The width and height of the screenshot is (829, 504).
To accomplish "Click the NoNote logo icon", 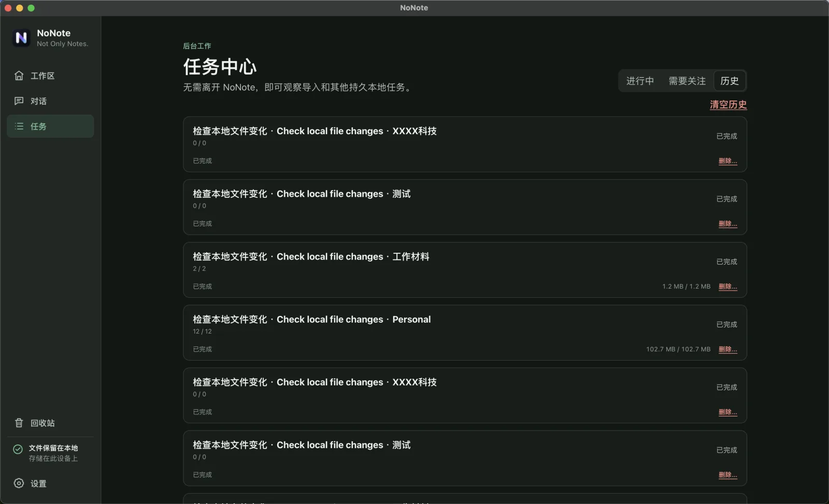I will (x=21, y=38).
